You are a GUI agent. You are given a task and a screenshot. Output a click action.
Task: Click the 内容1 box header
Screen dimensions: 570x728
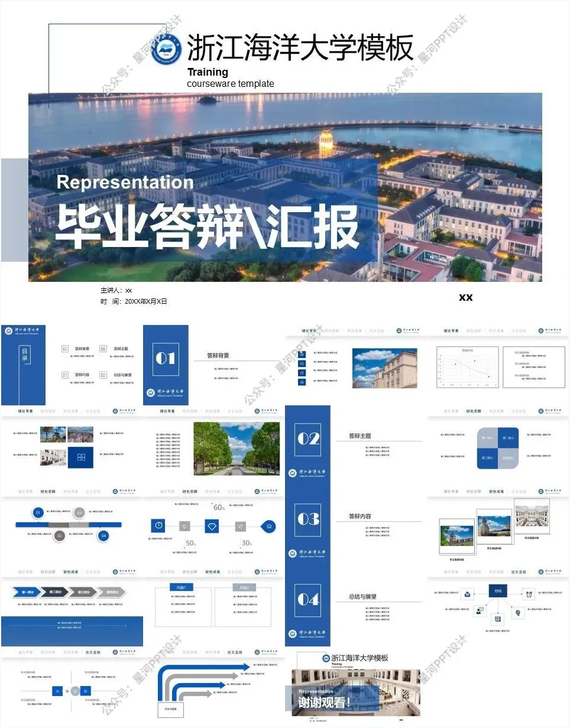[x=182, y=588]
